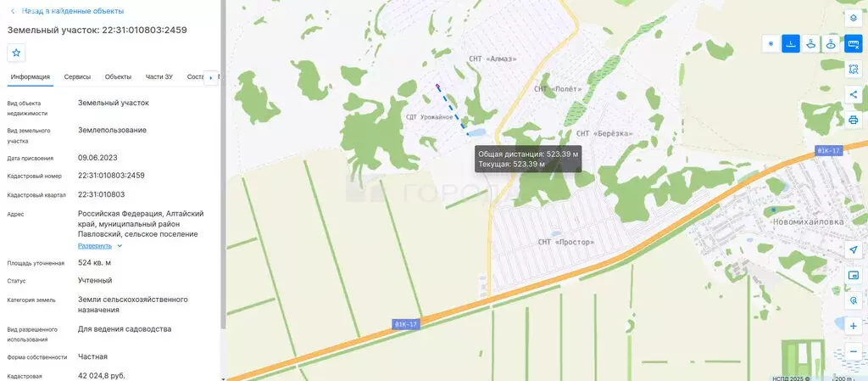
Task: Zoom in on the map
Action: click(853, 326)
